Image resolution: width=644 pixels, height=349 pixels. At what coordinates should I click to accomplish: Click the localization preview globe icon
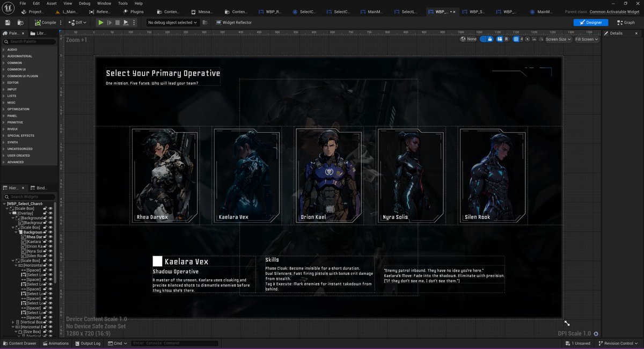[464, 39]
